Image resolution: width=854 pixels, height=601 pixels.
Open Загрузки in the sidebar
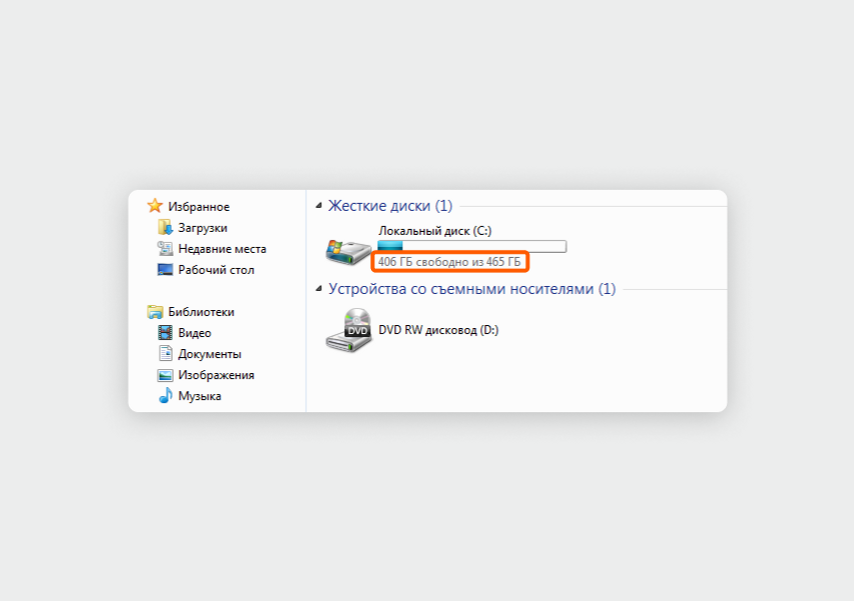[x=203, y=228]
